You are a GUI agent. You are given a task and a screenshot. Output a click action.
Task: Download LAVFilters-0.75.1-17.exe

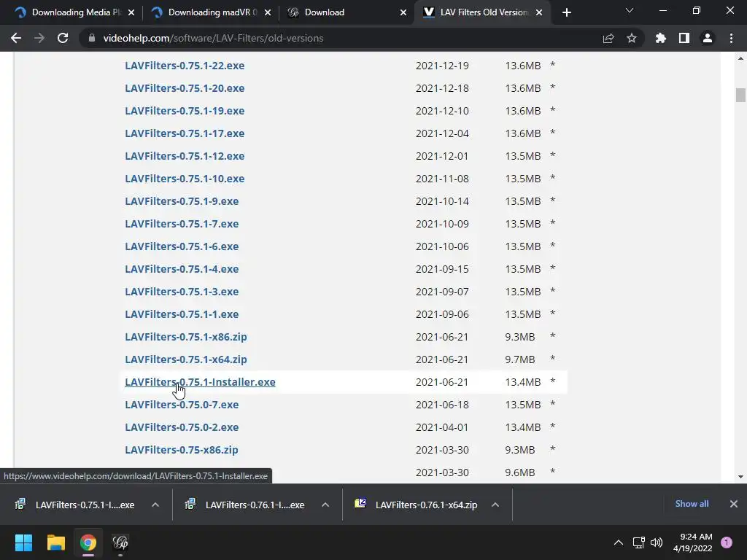pos(185,133)
